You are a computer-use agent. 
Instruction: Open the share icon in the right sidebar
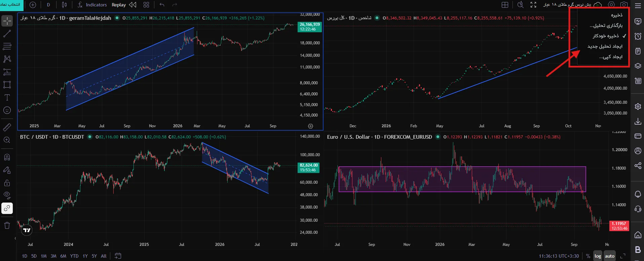pos(638,166)
